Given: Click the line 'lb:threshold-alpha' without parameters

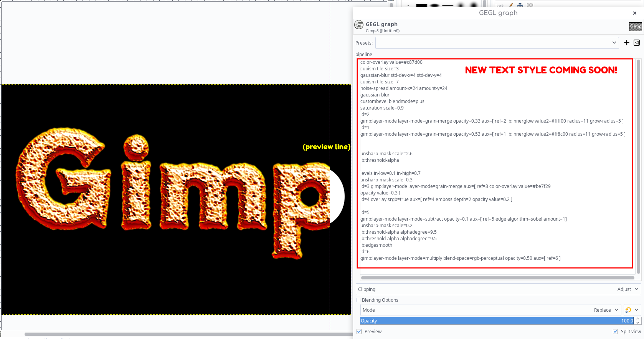Looking at the screenshot, I should coord(380,160).
